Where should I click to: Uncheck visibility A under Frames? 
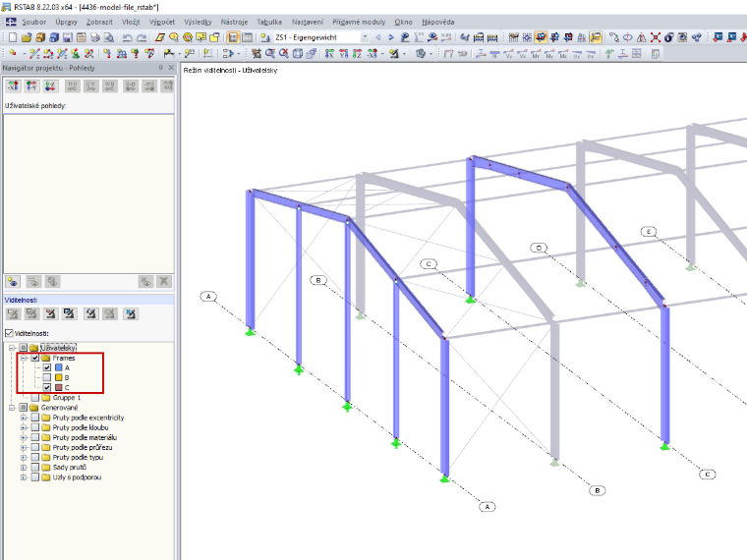(47, 367)
